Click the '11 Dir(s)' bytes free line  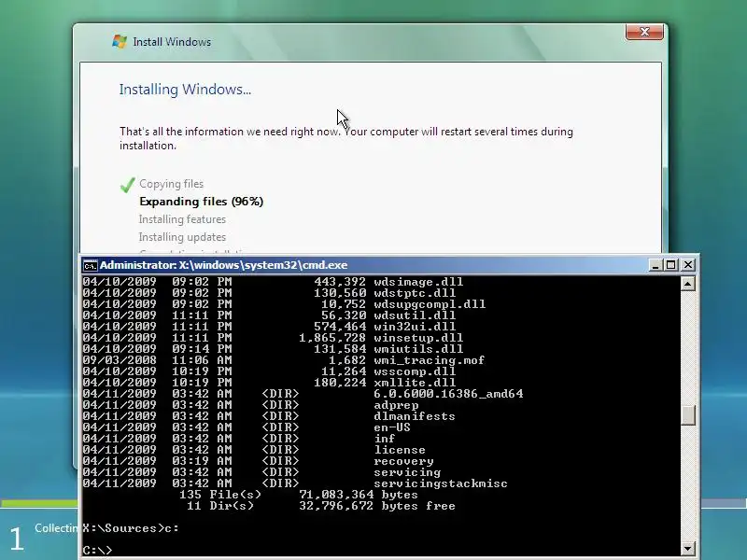click(x=321, y=506)
